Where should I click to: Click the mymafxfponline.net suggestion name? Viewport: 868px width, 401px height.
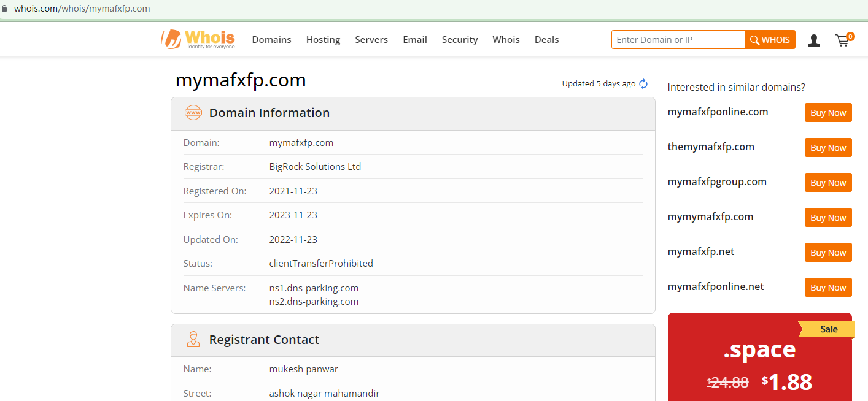tap(716, 287)
